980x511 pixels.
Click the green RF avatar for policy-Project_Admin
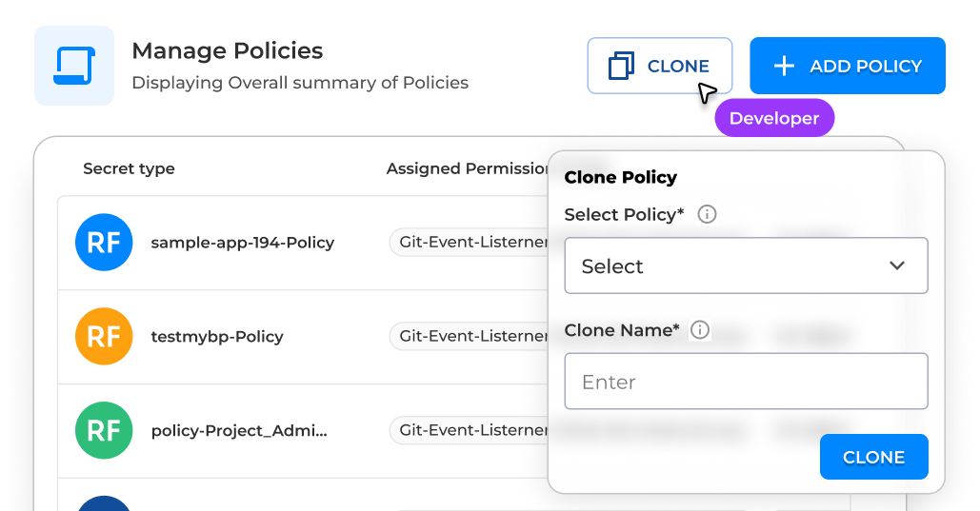(104, 431)
